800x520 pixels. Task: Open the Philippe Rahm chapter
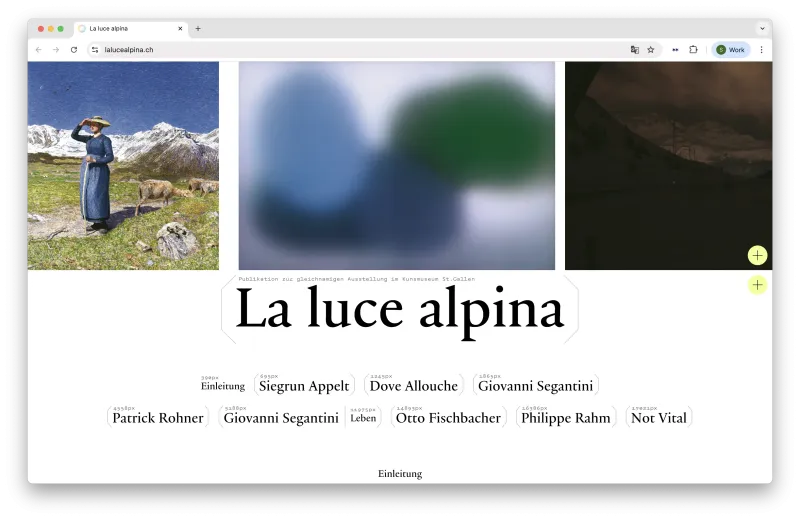(x=565, y=418)
